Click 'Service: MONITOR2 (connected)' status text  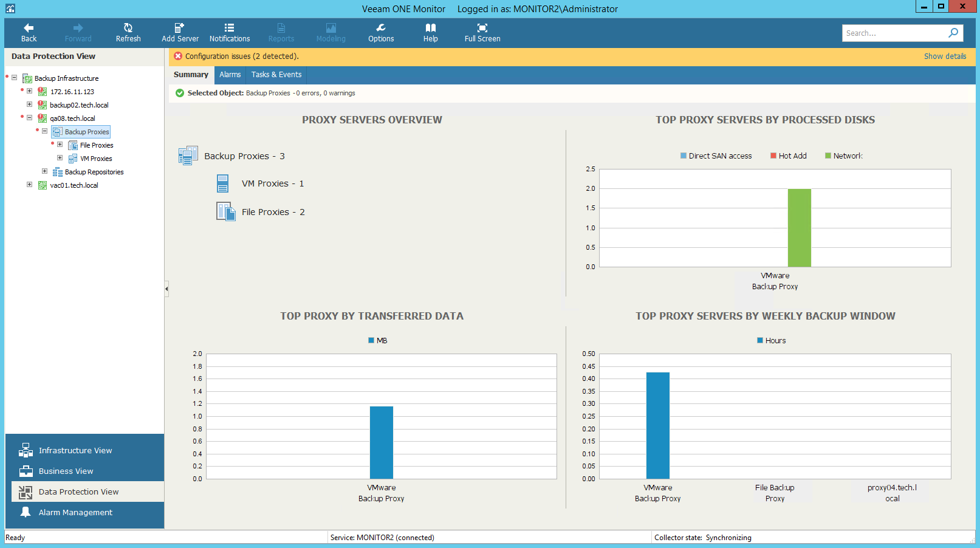[x=382, y=538]
